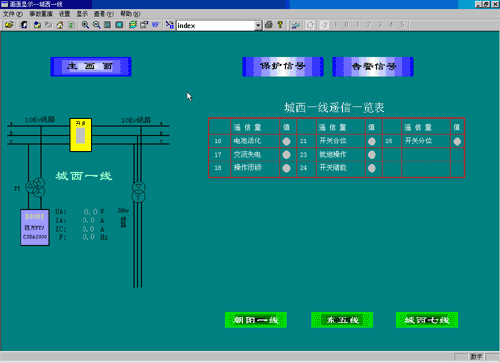Toggle the 开关分位 status indicator circle
Image resolution: width=500 pixels, height=363 pixels.
coord(457,141)
